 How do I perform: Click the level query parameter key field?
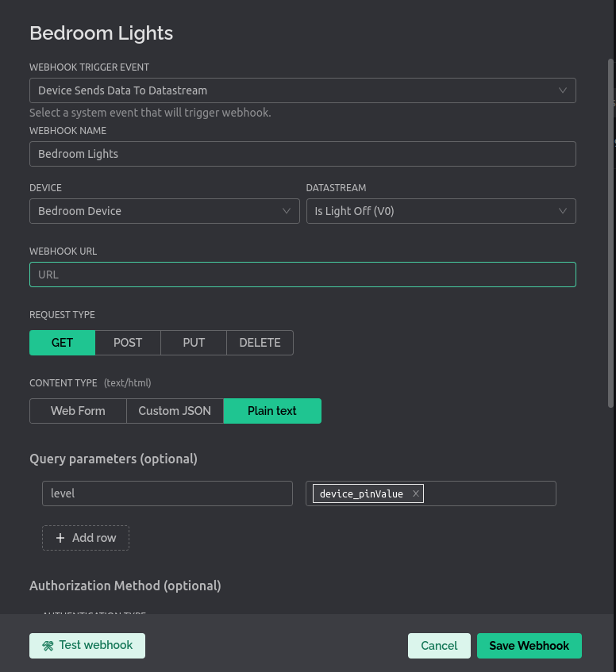coord(167,493)
